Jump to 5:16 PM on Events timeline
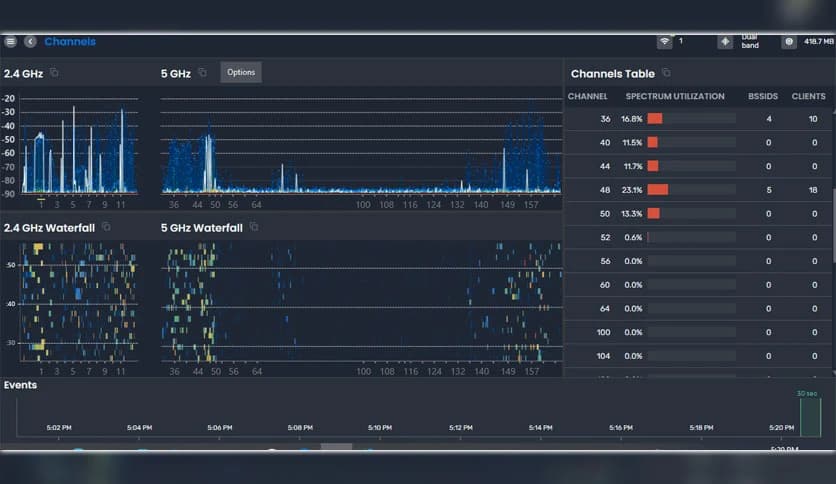The height and width of the screenshot is (484, 836). (621, 427)
